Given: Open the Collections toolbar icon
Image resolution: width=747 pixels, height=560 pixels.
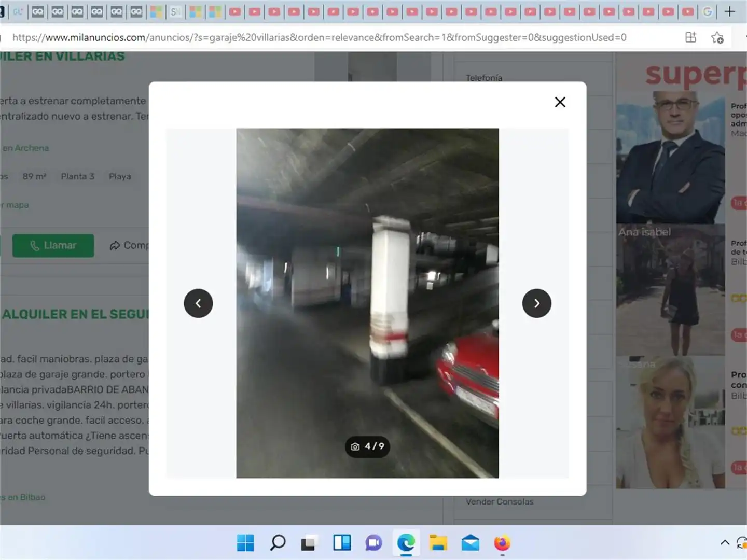Looking at the screenshot, I should point(691,37).
